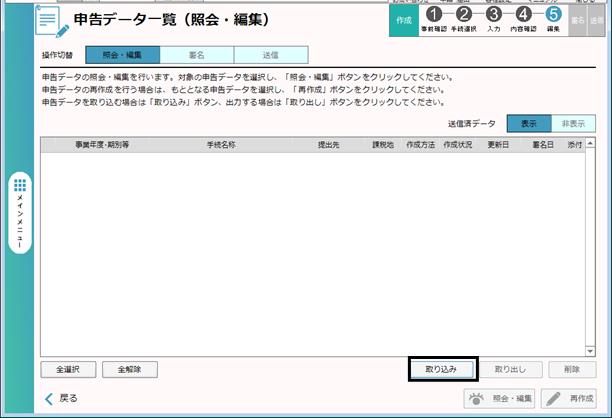Show sent data with 表示 toggle
612x418 pixels.
(529, 124)
